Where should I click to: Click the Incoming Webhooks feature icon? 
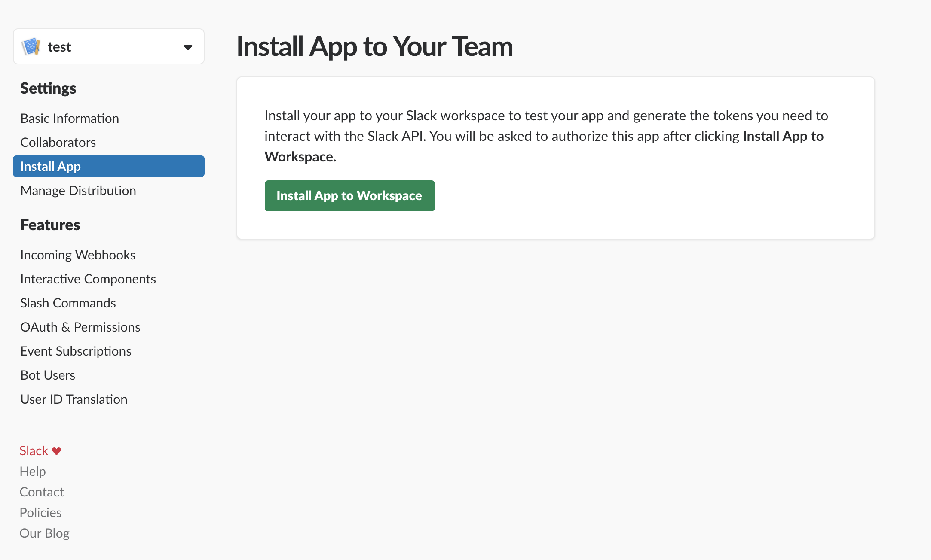[78, 254]
